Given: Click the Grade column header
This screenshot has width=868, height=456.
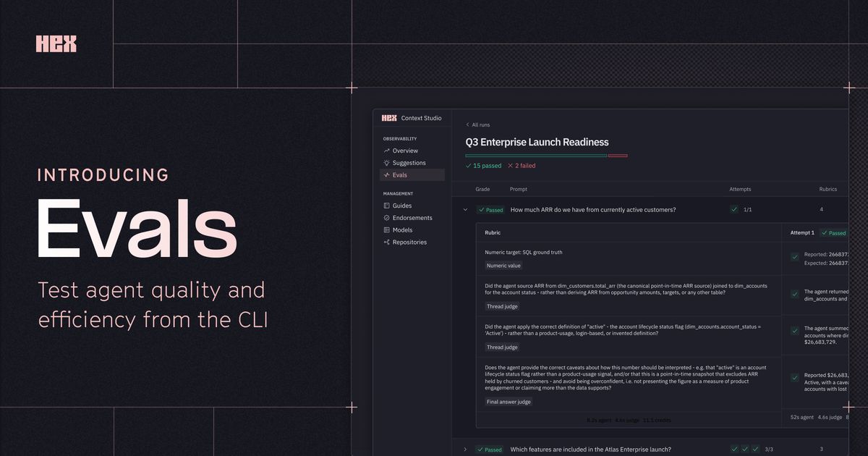Looking at the screenshot, I should (x=482, y=190).
